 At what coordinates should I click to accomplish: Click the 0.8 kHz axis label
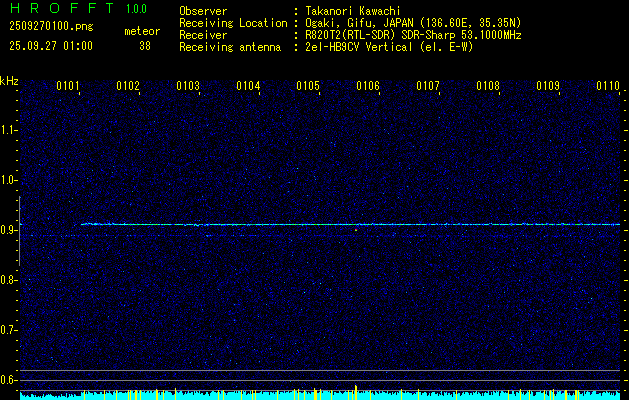8,280
